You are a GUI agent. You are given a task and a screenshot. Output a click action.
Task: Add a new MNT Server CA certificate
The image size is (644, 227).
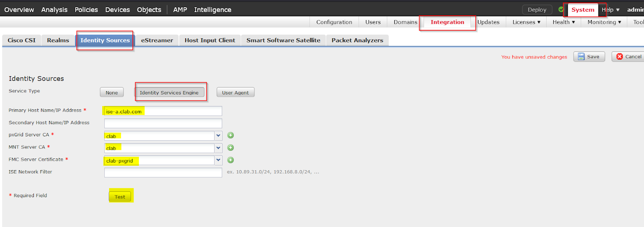coord(231,148)
